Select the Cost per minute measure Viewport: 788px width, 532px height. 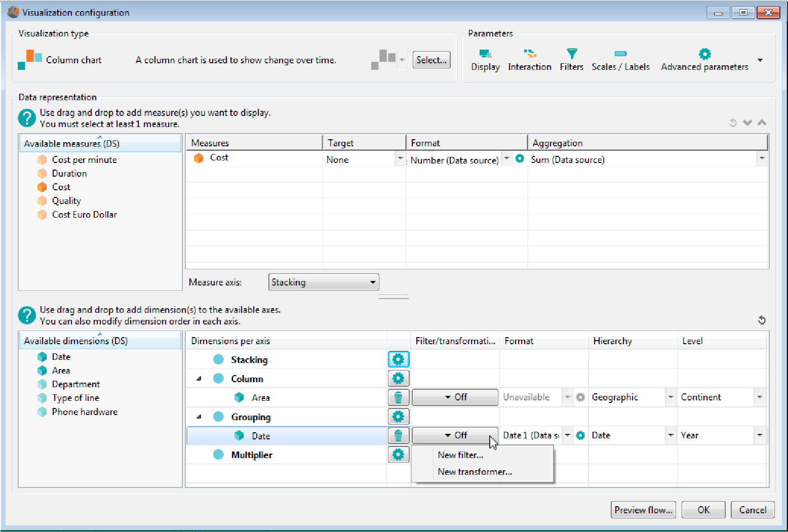pyautogui.click(x=84, y=159)
